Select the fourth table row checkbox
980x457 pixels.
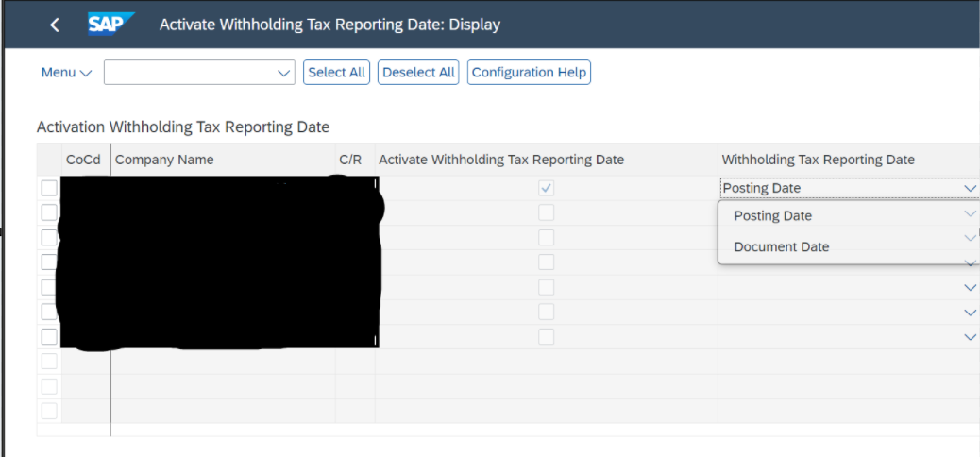pos(49,262)
